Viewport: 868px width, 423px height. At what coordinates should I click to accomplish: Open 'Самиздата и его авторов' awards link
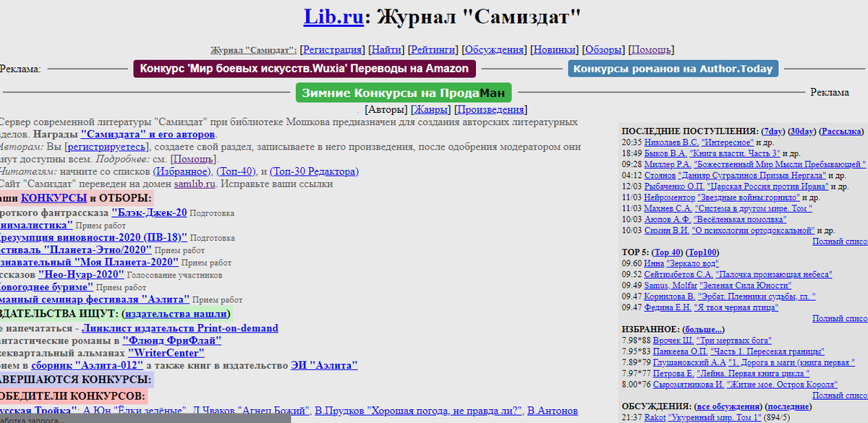point(148,134)
